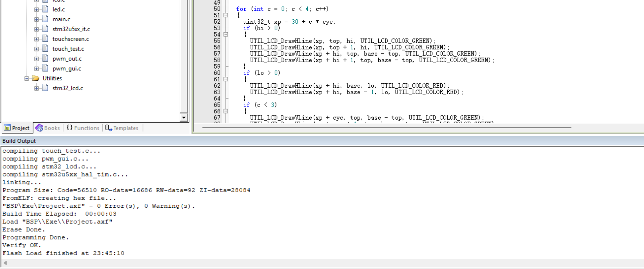
Task: Select touch_test.c in project tree
Action: (68, 49)
